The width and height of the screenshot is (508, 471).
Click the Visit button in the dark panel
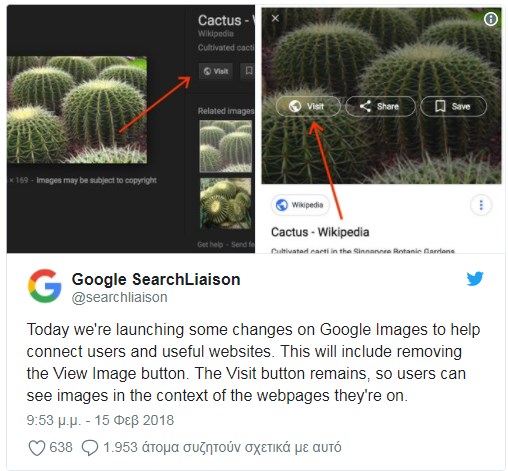point(216,71)
